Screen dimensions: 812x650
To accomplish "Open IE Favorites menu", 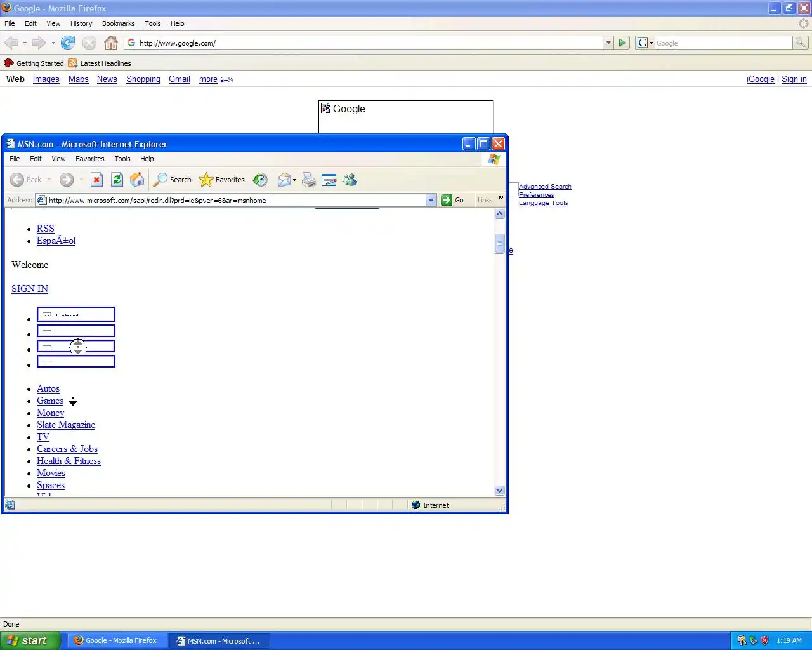I will point(89,159).
